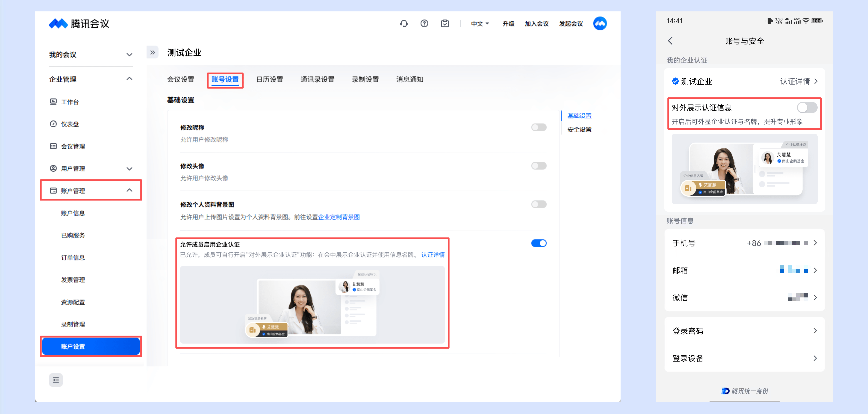The image size is (868, 414).
Task: Open 工作台 in sidebar
Action: pos(70,102)
